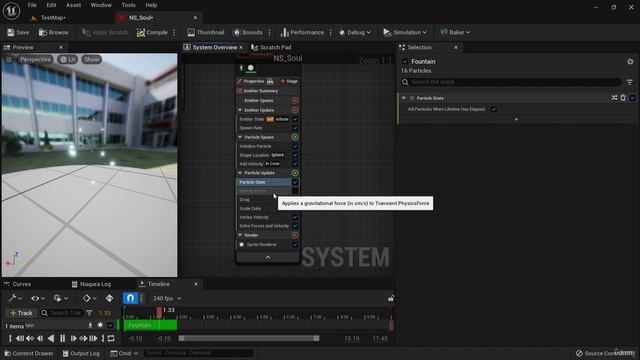The image size is (640, 360).
Task: Click the timeline lock icon
Action: 391,298
